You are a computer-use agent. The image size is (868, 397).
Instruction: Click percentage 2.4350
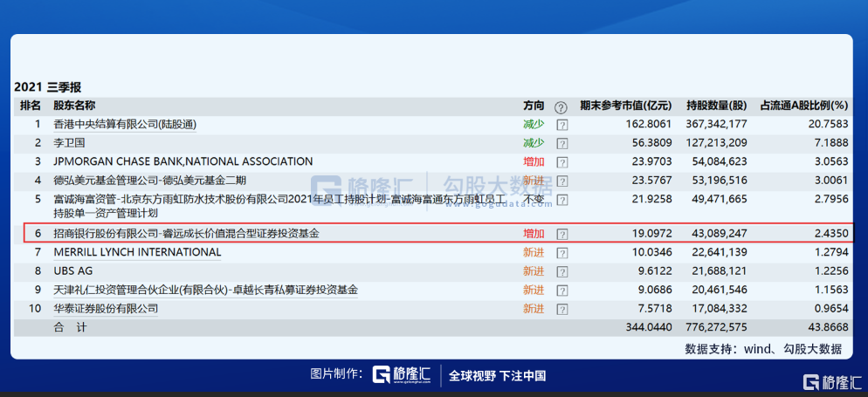tap(830, 234)
